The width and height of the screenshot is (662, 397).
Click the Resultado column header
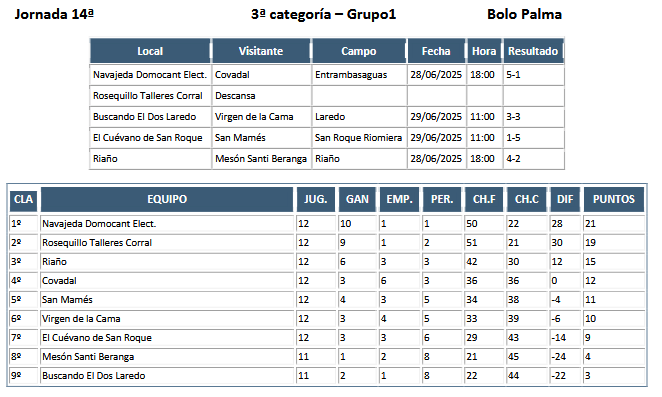[533, 51]
